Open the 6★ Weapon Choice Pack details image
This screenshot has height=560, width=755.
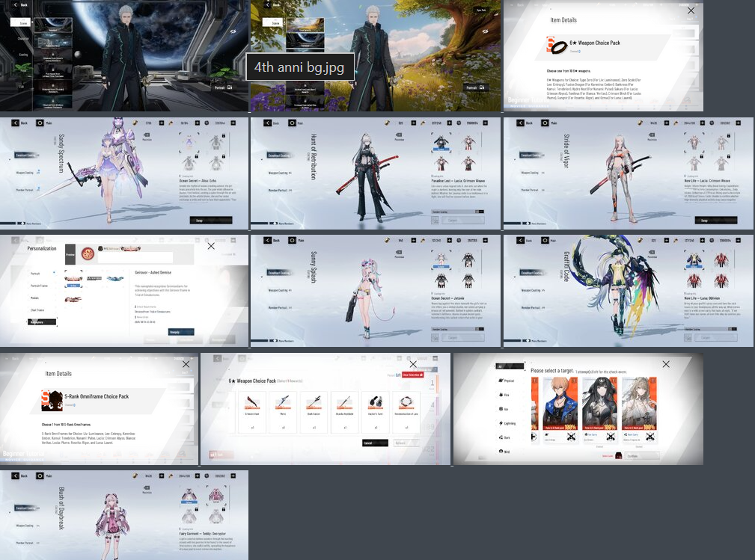tap(603, 55)
